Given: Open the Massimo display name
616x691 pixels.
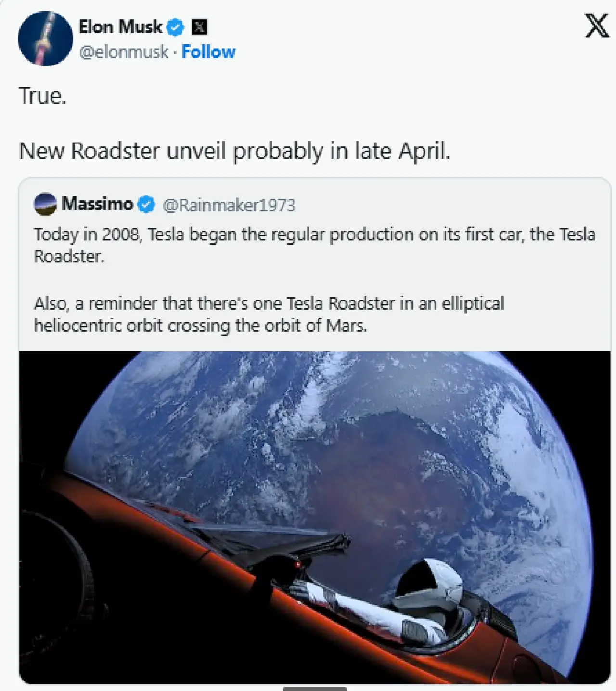Looking at the screenshot, I should (x=97, y=204).
